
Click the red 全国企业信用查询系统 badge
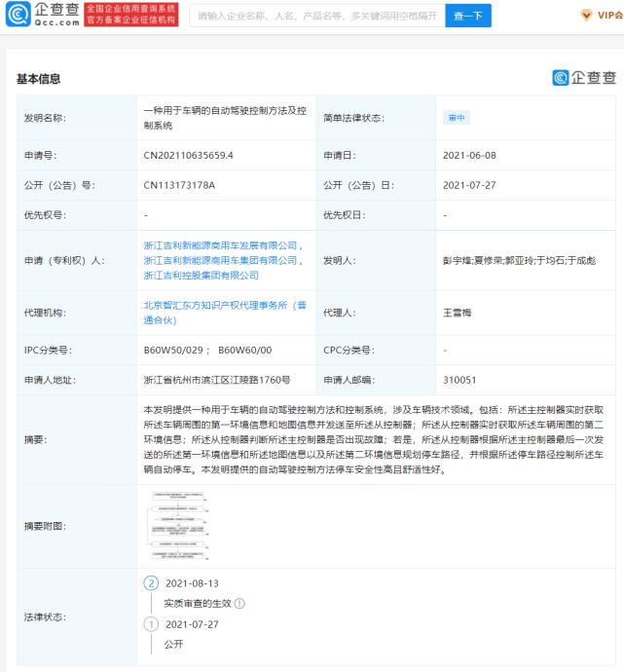(131, 15)
